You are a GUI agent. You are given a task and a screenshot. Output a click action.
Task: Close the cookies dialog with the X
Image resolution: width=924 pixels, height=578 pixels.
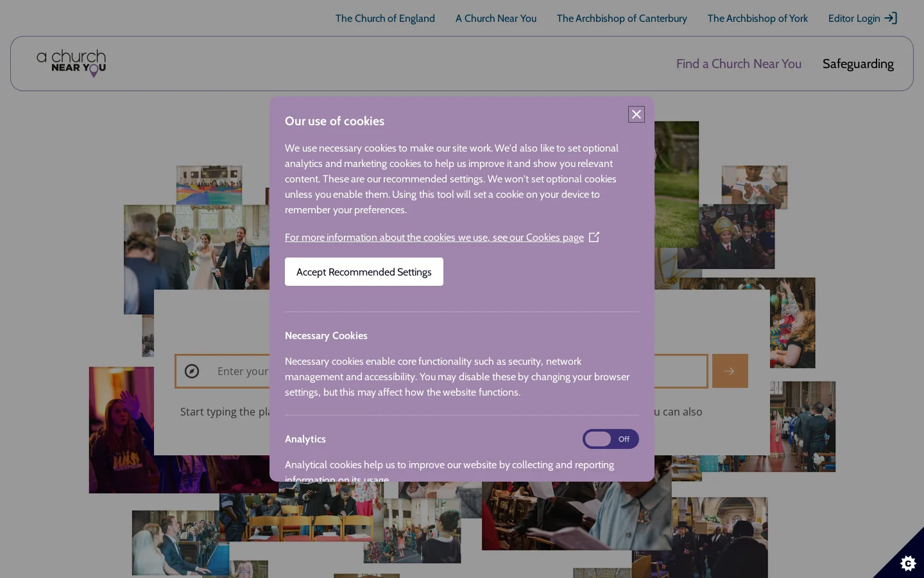point(636,114)
